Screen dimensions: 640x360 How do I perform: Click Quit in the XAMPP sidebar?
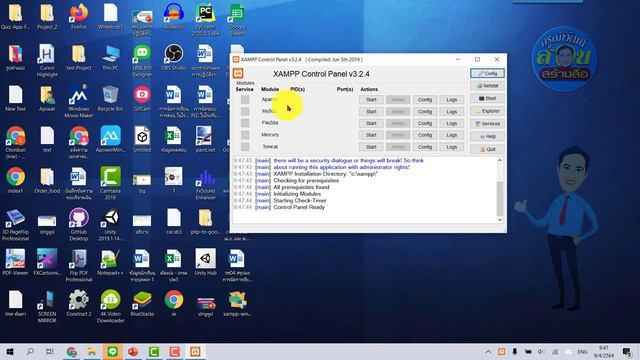(487, 149)
